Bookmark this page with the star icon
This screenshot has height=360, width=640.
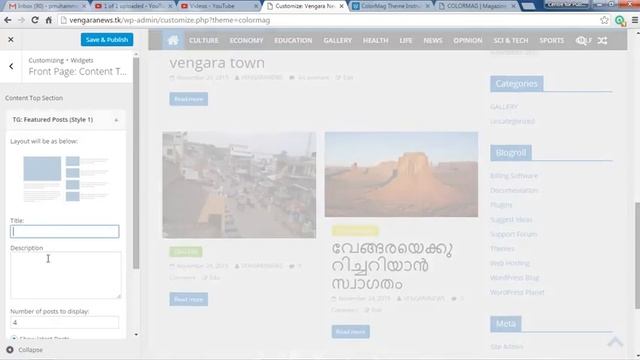coord(604,20)
